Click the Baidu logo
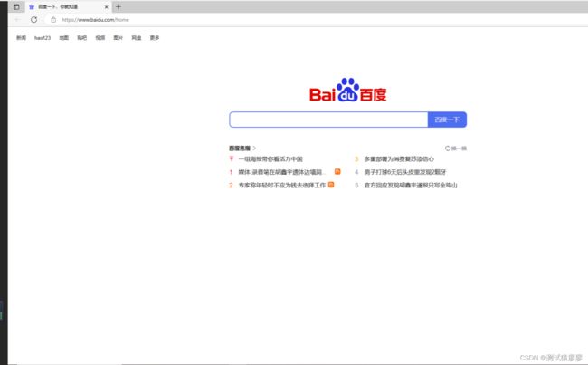This screenshot has width=588, height=365. tap(347, 91)
